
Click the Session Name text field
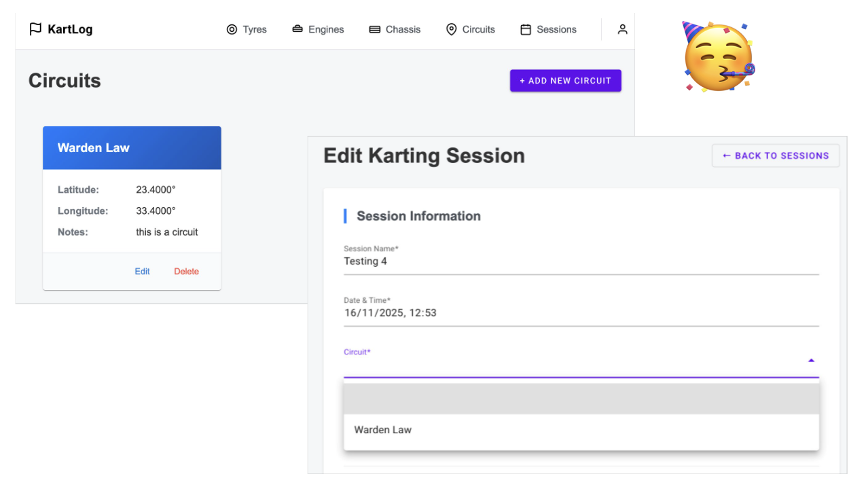tap(581, 261)
